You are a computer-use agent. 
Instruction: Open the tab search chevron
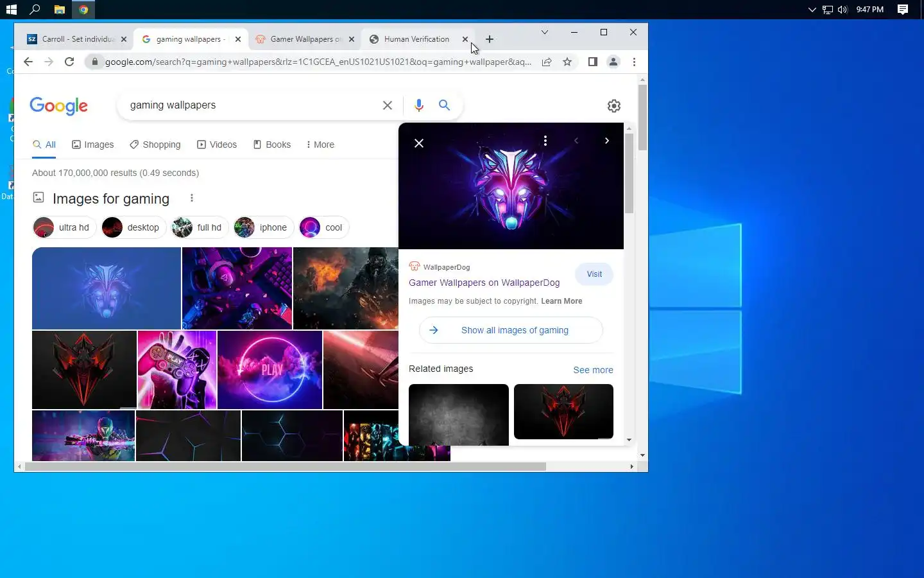[545, 32]
